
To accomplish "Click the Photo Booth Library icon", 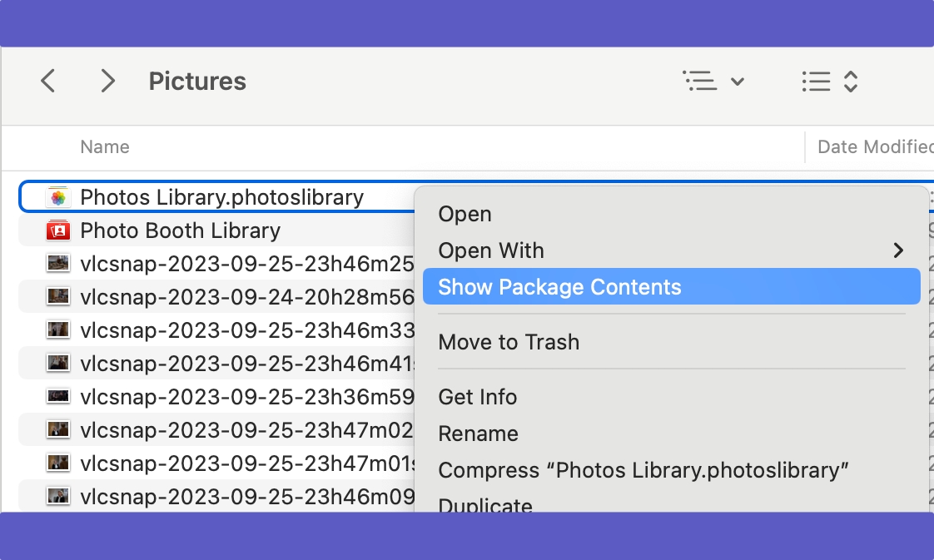I will (57, 230).
